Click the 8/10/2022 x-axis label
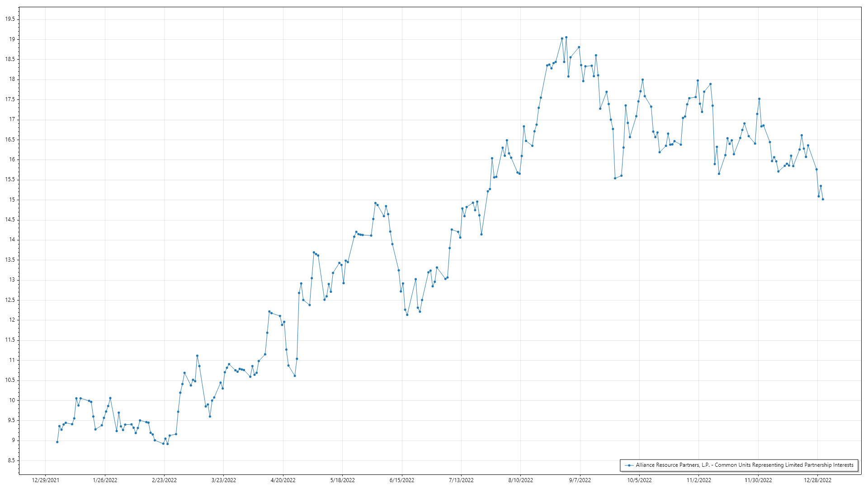868x488 pixels. point(520,480)
